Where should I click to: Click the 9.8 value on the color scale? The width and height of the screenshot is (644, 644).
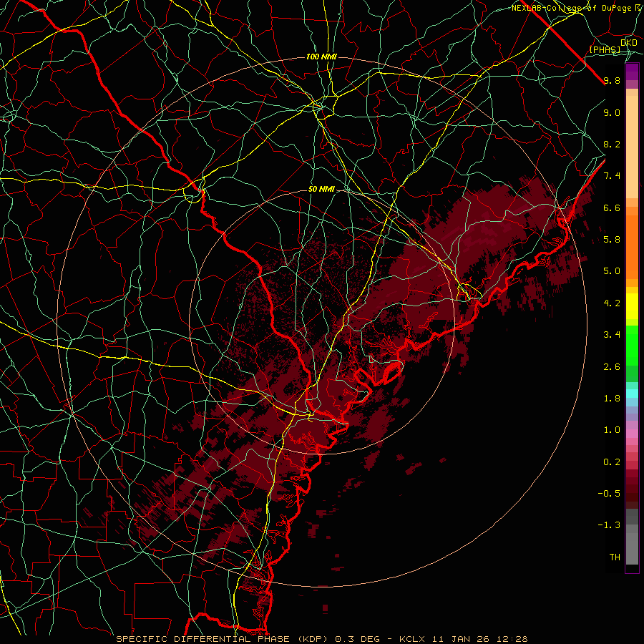point(612,81)
